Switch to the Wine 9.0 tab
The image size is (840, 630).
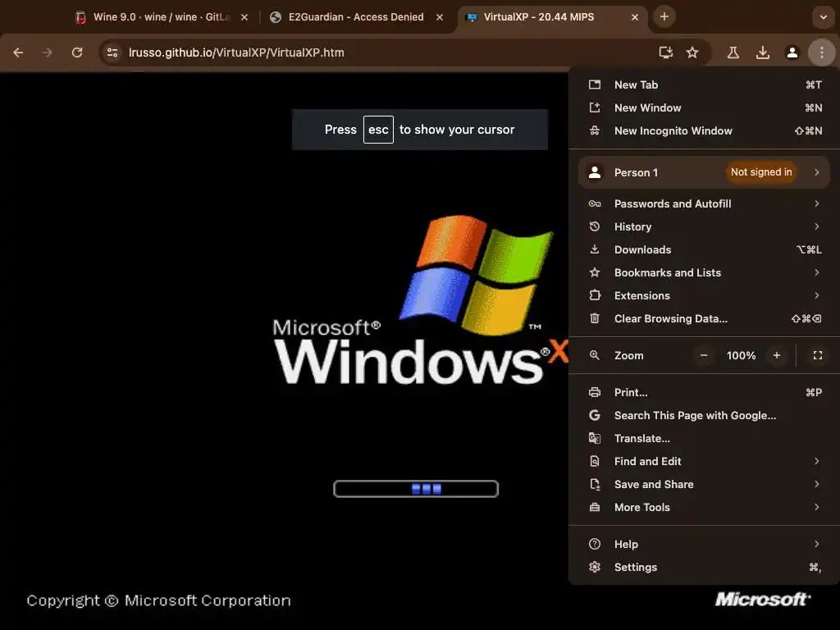click(x=161, y=17)
